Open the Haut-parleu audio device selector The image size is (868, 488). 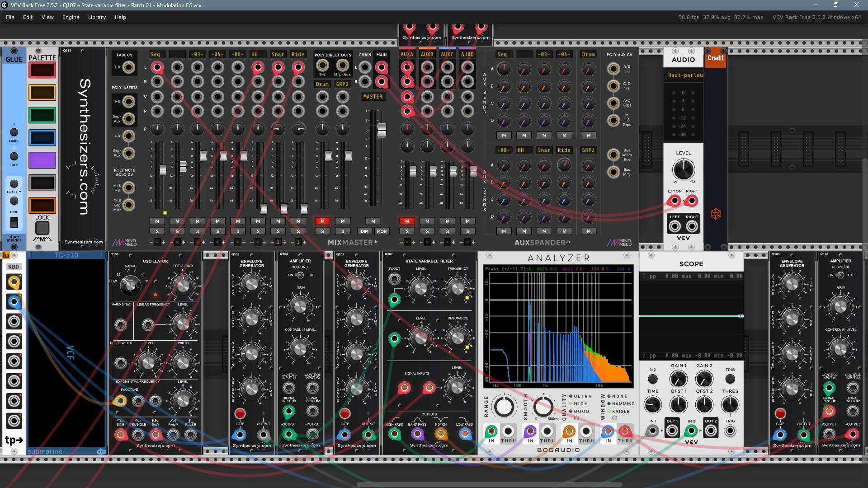[x=684, y=75]
